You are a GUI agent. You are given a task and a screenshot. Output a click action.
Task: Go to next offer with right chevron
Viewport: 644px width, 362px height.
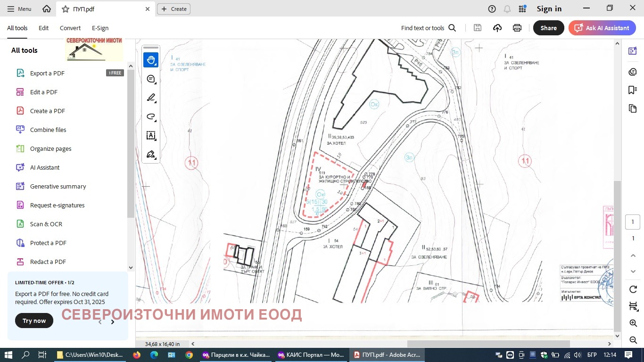pyautogui.click(x=113, y=322)
